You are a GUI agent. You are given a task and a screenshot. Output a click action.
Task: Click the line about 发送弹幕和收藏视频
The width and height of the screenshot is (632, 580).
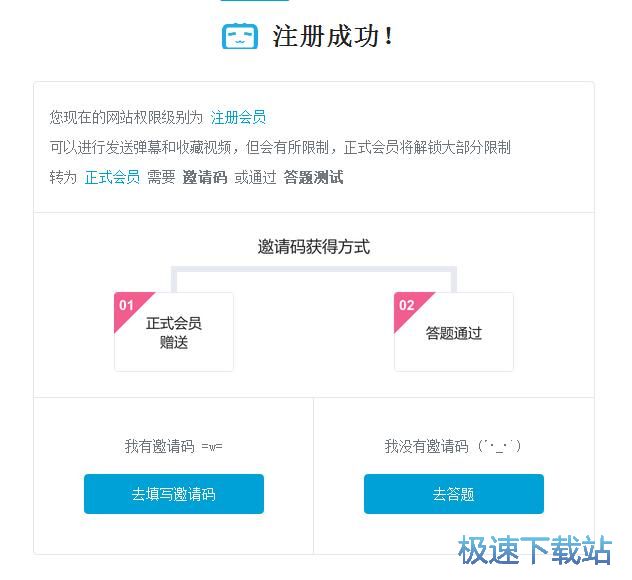coord(280,147)
